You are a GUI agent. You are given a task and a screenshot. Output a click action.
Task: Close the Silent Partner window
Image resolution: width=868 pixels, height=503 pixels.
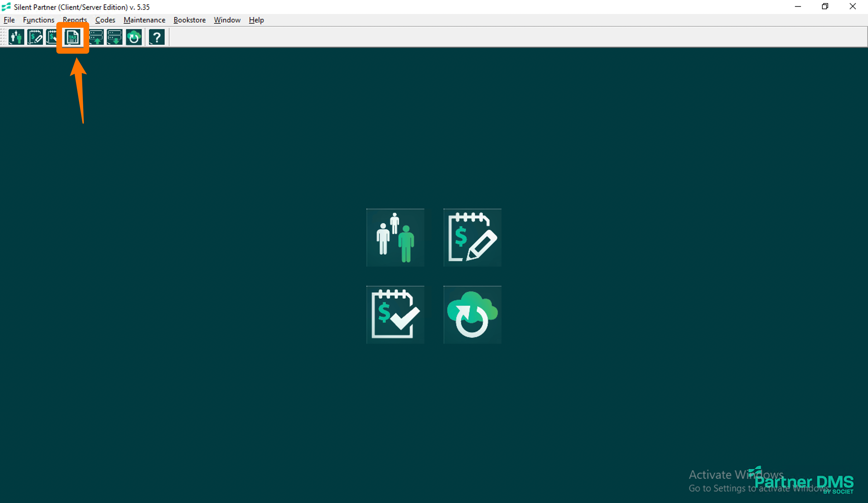853,7
